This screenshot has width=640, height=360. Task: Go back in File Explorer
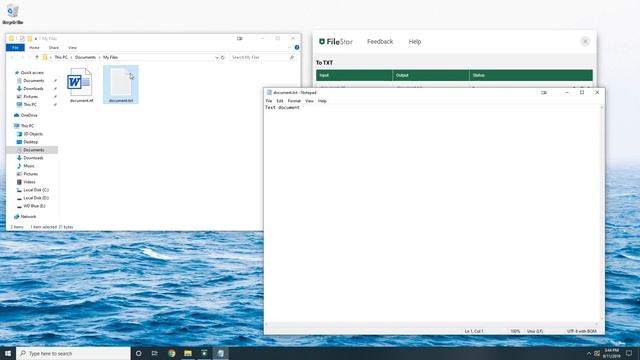pyautogui.click(x=12, y=58)
